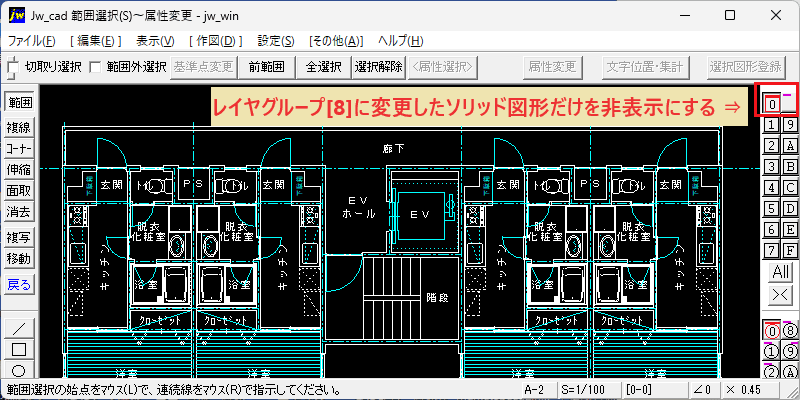Click the Jw_cad app icon in title bar

click(17, 16)
